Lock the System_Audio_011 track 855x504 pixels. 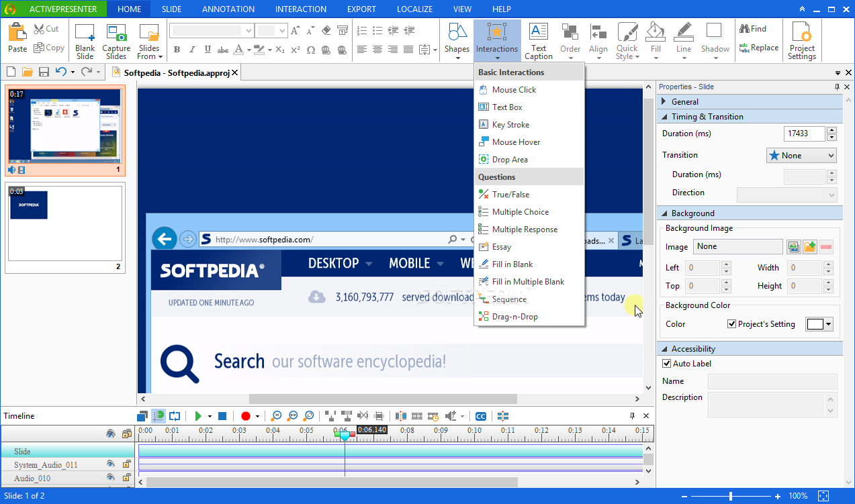click(126, 464)
